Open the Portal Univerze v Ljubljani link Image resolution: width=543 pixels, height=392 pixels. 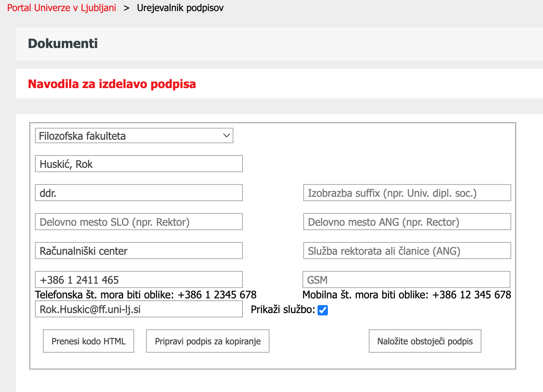(62, 8)
